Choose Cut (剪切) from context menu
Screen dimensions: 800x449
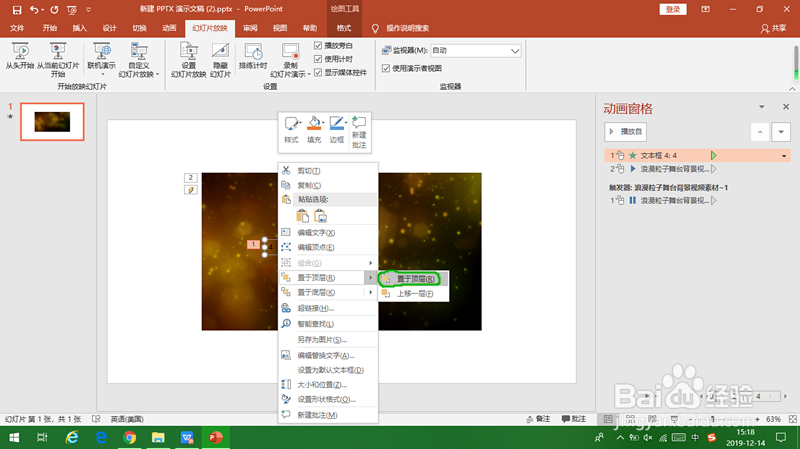point(328,171)
